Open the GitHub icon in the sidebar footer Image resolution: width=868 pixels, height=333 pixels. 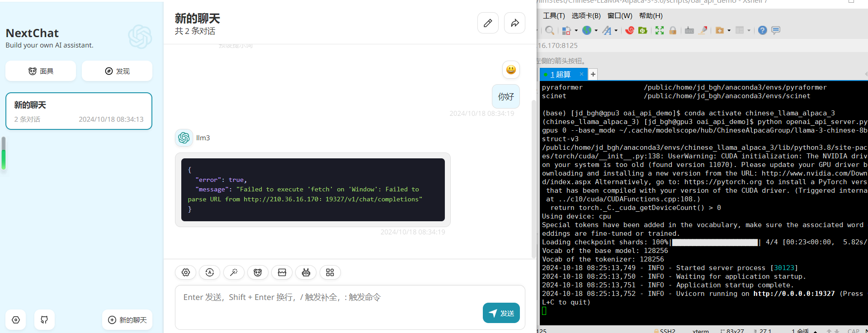pos(44,320)
